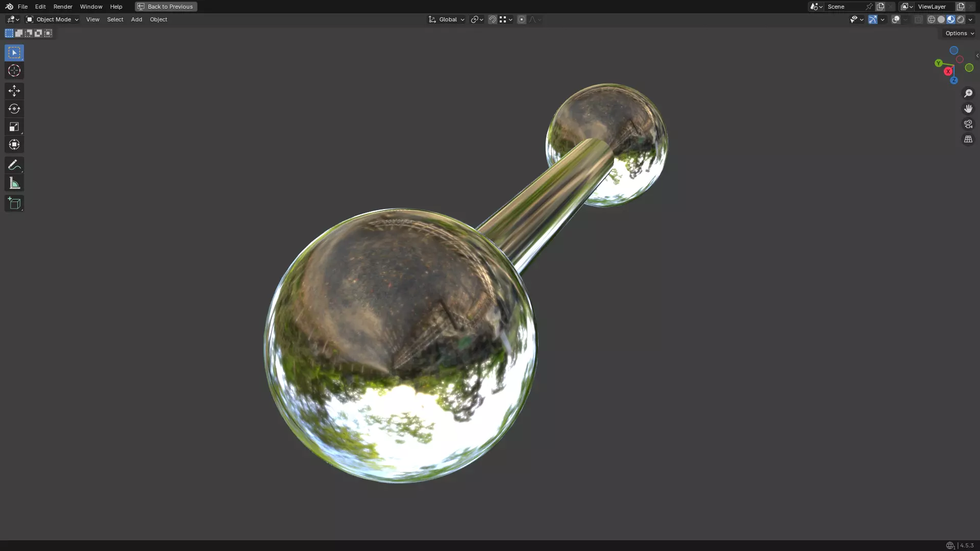Choose the Rotate tool
This screenshot has width=980, height=551.
tap(14, 109)
